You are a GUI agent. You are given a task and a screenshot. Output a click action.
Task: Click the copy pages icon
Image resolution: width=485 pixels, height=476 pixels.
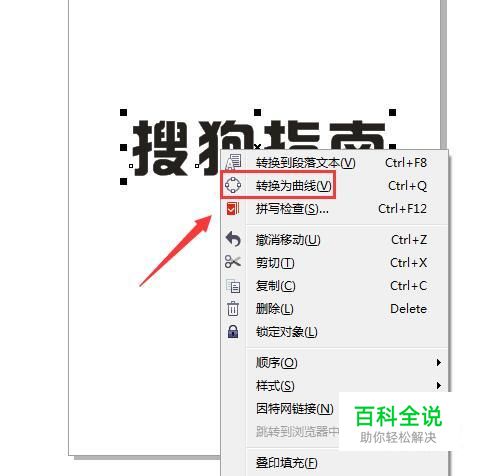click(x=233, y=286)
